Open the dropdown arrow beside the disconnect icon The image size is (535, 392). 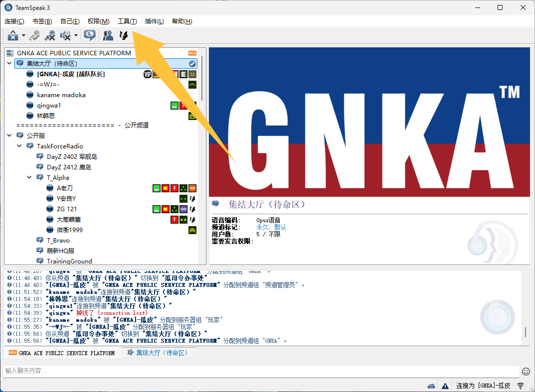(x=23, y=35)
